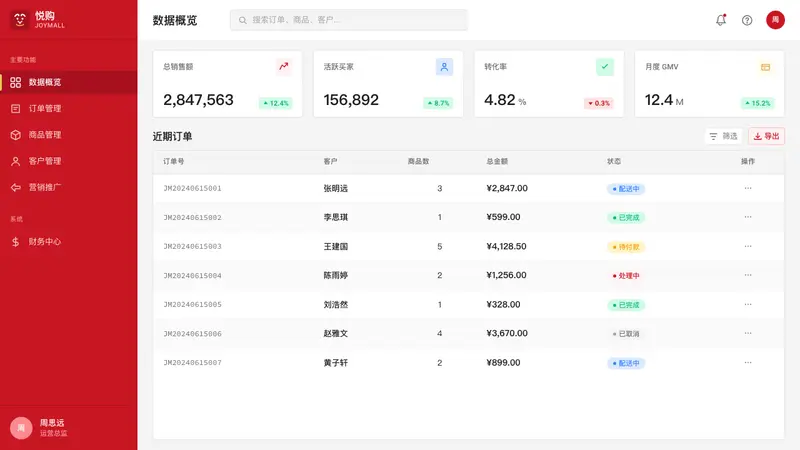
Task: Click the 已取消 status badge
Action: point(626,334)
